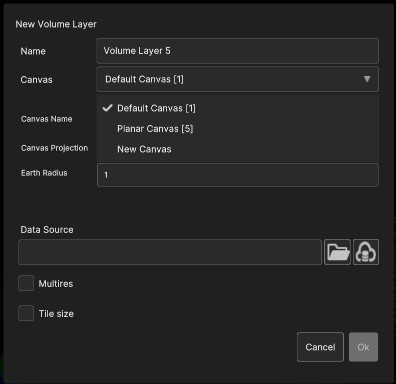Open the data source folder browse icon
396x384 pixels.
337,252
